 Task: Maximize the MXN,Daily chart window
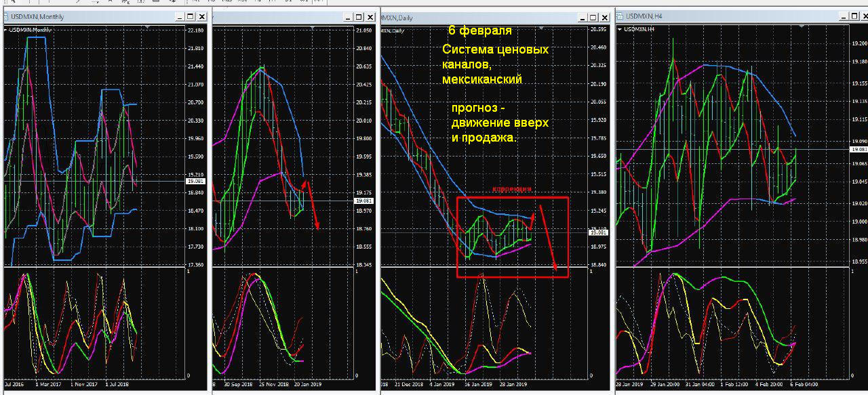tap(593, 17)
